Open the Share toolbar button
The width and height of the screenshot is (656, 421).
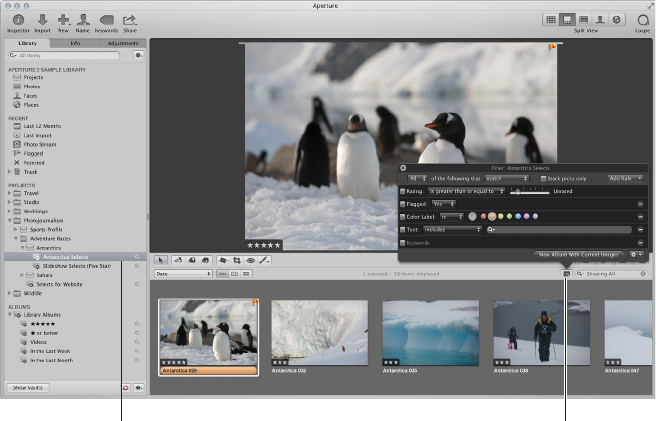pyautogui.click(x=130, y=21)
